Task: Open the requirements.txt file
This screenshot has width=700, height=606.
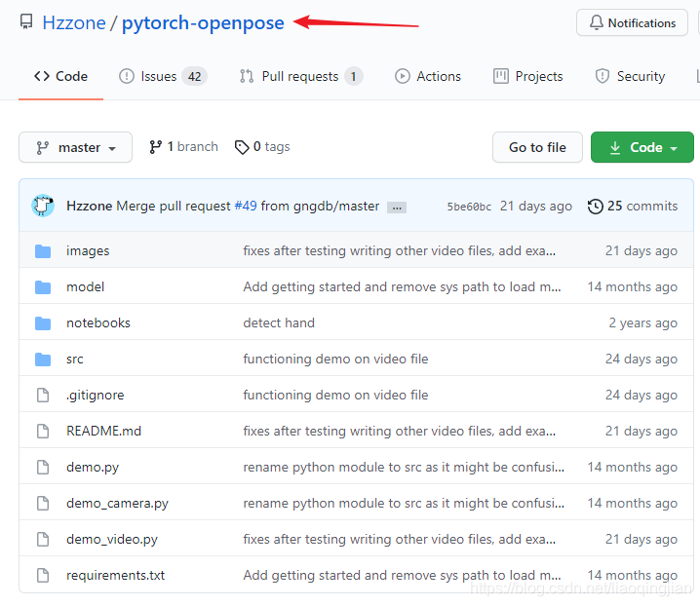Action: pos(116,575)
